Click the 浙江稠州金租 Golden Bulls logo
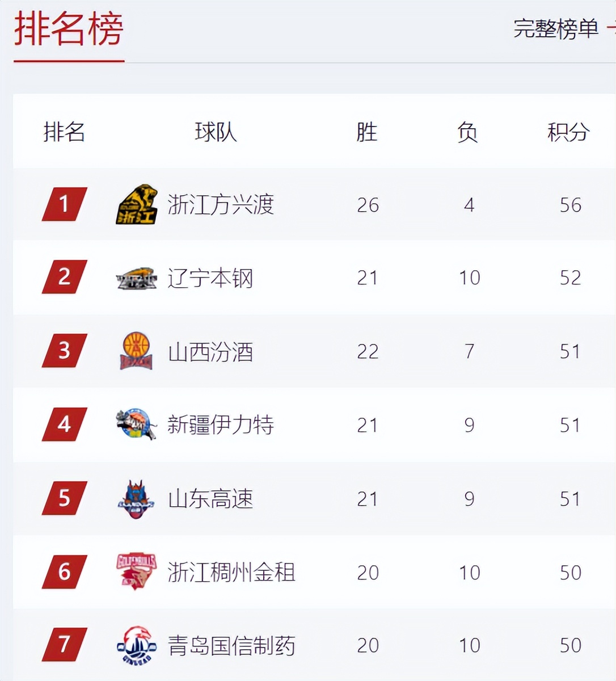 coord(136,571)
